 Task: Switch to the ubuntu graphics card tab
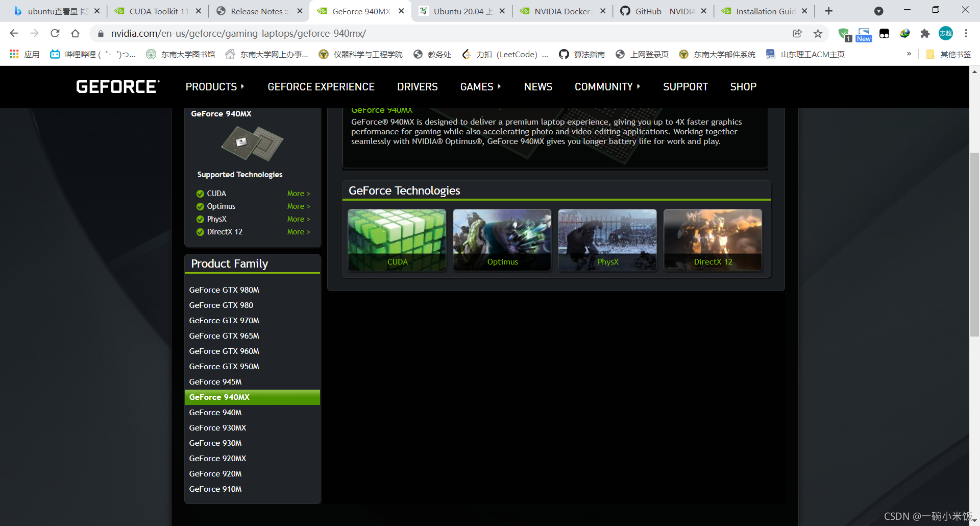pos(56,11)
